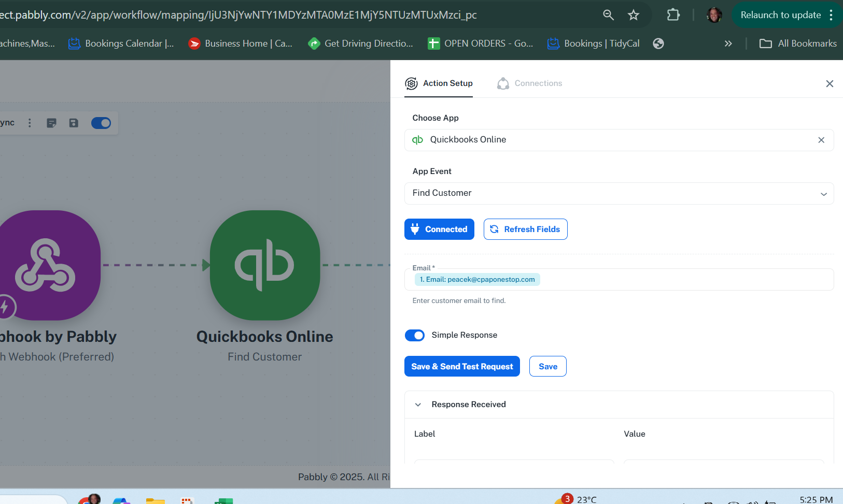This screenshot has width=843, height=504.
Task: Open the Bookings Calendar bookmark
Action: point(121,44)
